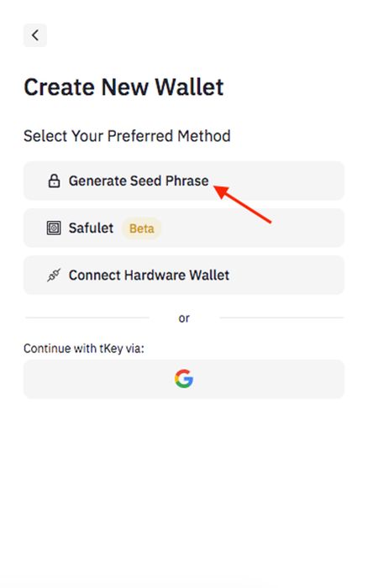Image resolution: width=368 pixels, height=588 pixels.
Task: Click the padlock icon beside Generate Seed Phrase
Action: pos(54,181)
